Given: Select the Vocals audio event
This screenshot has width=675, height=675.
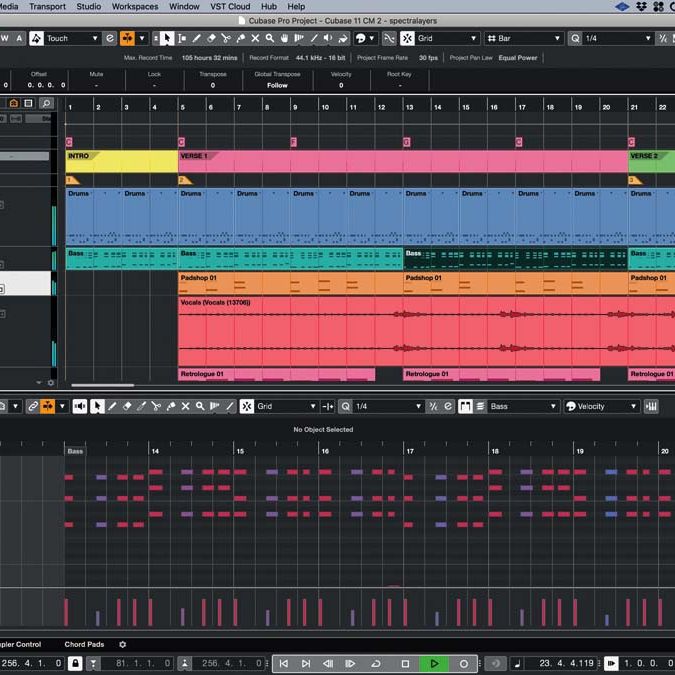Looking at the screenshot, I should [x=426, y=331].
